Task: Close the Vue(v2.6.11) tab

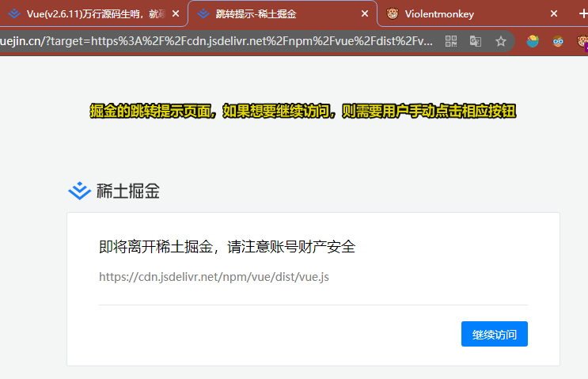Action: tap(176, 14)
